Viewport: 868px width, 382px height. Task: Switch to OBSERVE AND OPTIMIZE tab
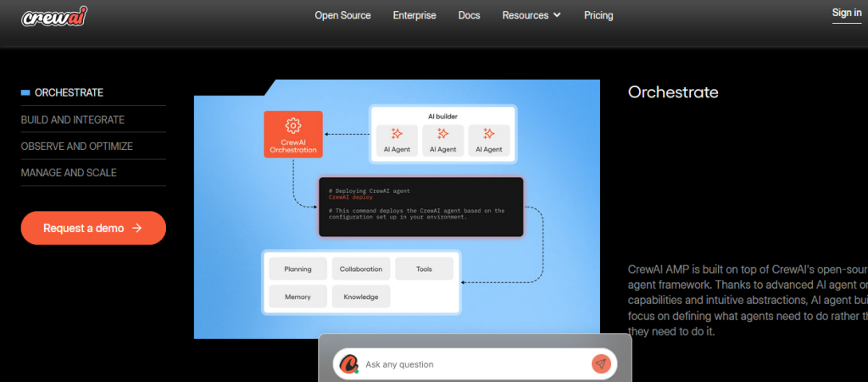93,147
